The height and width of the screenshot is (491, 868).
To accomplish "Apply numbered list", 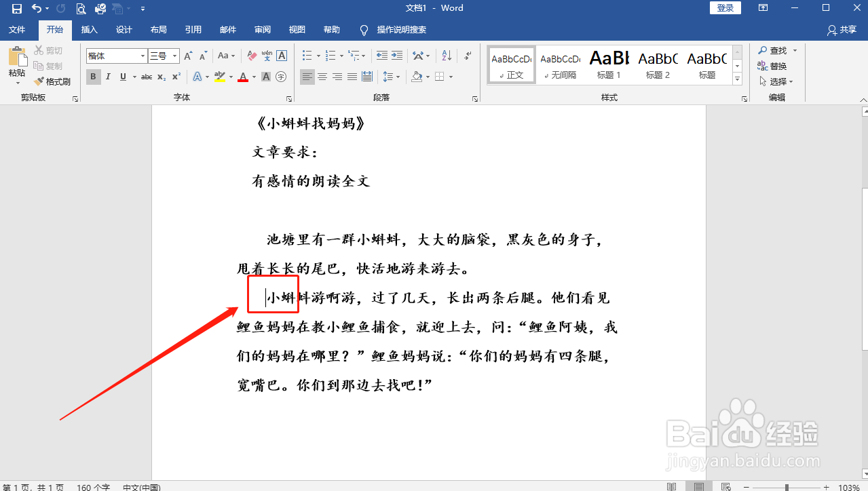I will point(331,56).
